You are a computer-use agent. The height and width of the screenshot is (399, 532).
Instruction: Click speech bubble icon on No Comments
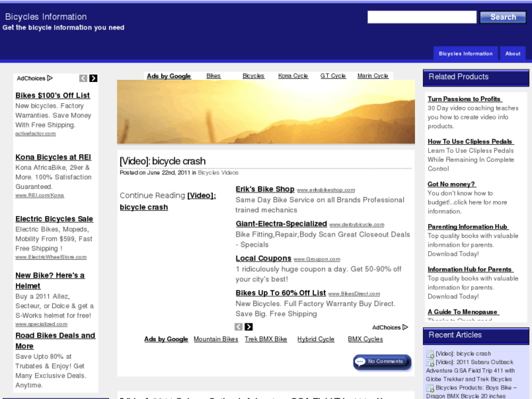coord(360,362)
